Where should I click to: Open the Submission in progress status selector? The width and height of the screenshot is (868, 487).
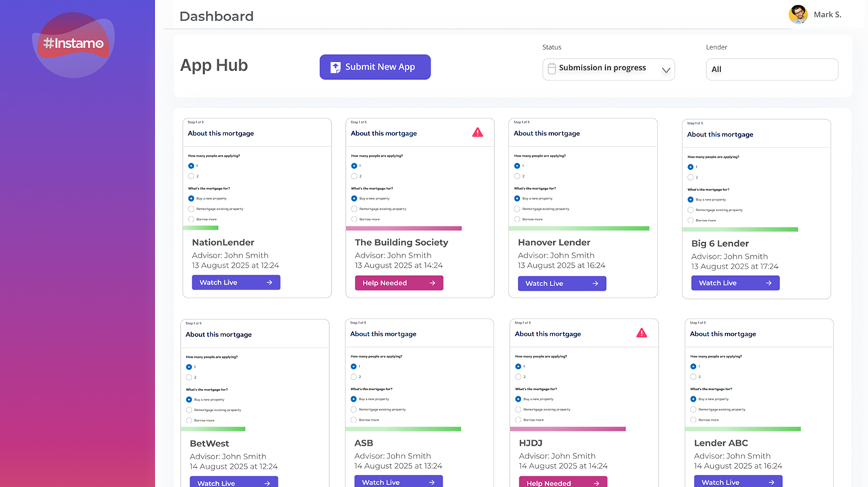click(602, 68)
